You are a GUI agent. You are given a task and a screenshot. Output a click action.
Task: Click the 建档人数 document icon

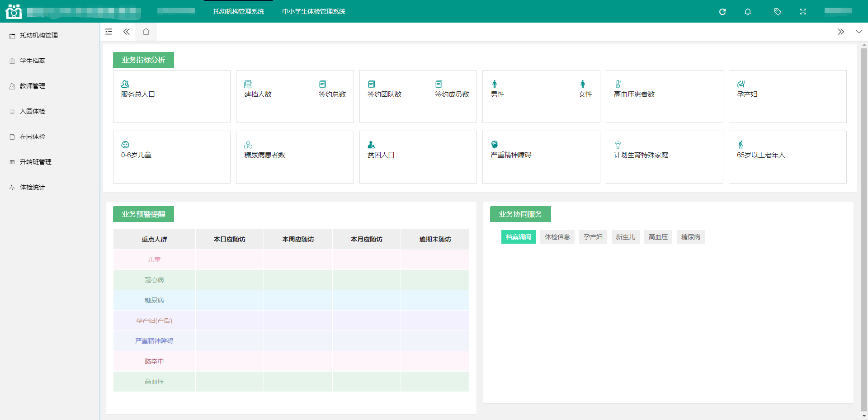pos(248,84)
